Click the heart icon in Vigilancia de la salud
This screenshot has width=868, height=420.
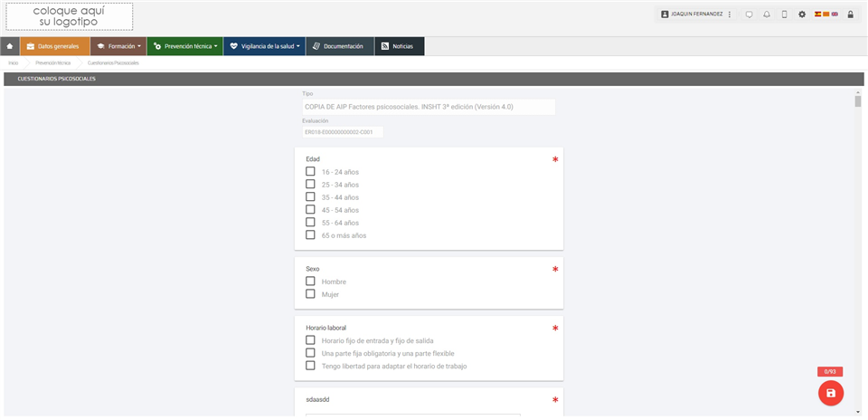[x=233, y=46]
